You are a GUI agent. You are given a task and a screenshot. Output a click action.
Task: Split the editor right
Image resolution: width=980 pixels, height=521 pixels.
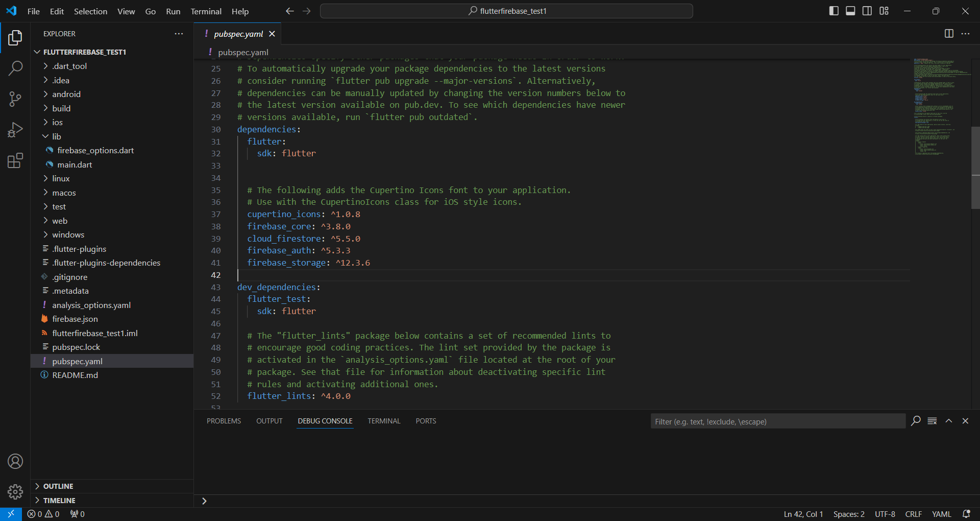949,33
